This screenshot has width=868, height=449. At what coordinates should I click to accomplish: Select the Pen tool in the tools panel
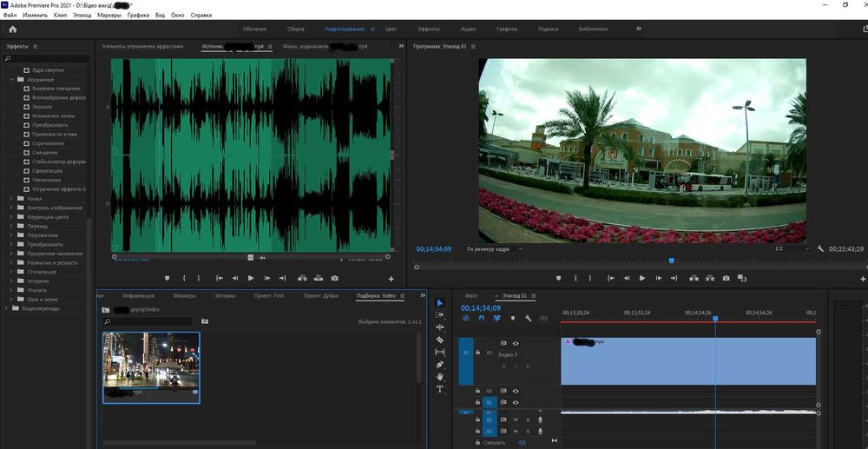440,365
